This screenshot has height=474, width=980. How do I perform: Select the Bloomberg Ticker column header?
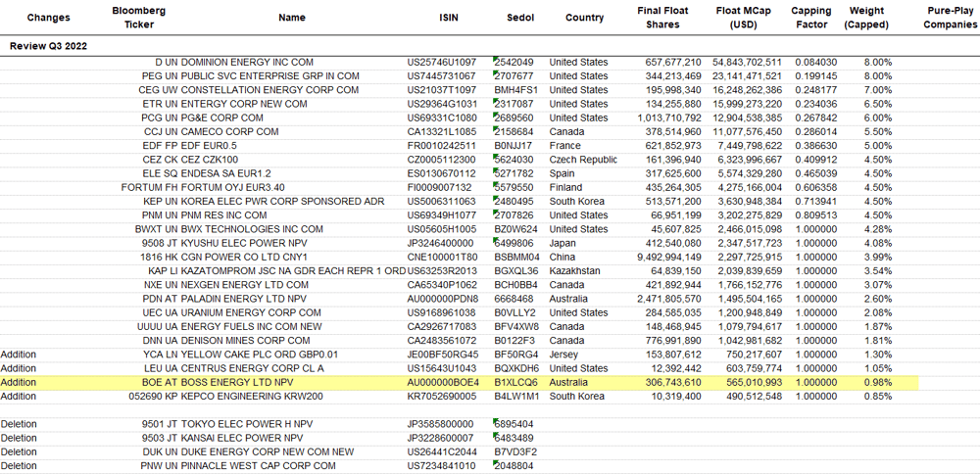click(x=139, y=18)
